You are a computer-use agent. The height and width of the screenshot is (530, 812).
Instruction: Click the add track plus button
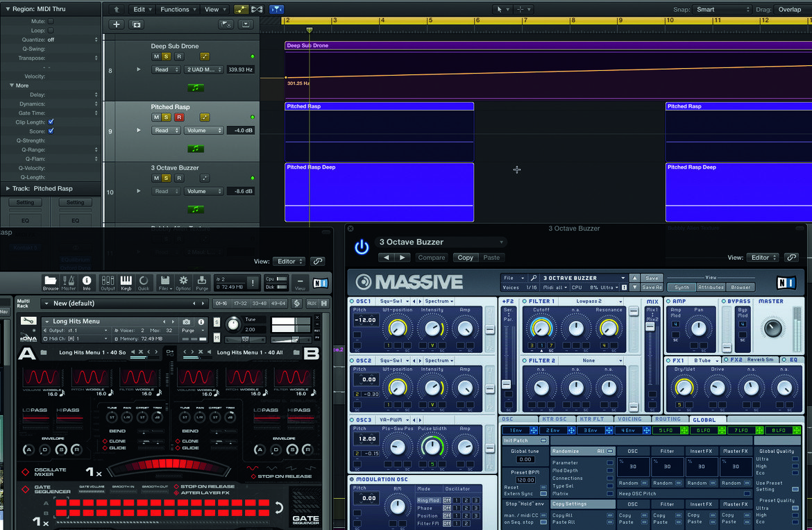[117, 24]
